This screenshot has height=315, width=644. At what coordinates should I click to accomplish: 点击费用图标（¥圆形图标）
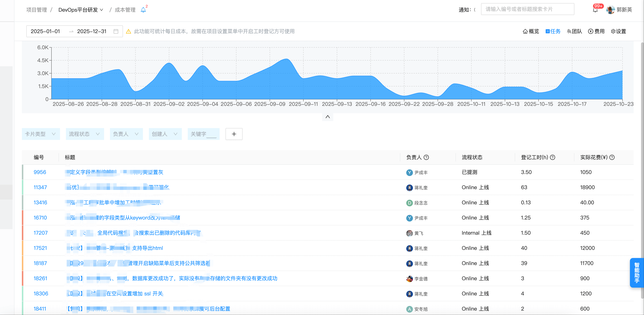click(596, 31)
